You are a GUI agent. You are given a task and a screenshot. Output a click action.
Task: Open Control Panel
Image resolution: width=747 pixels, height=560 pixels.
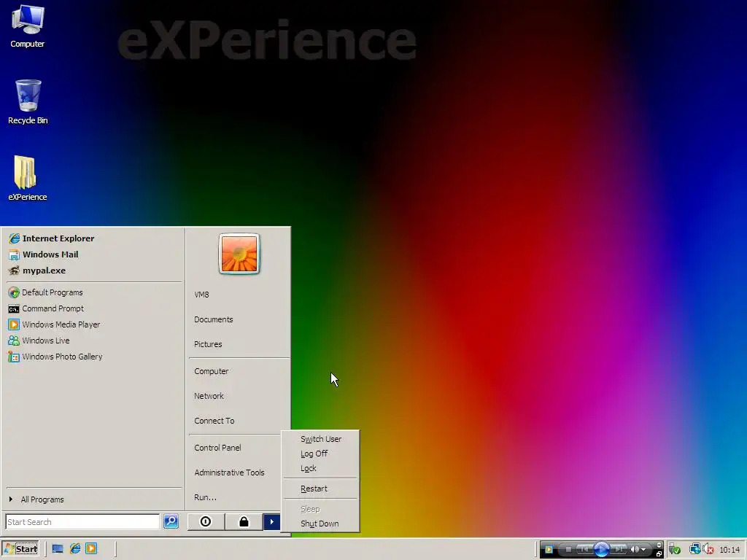217,448
